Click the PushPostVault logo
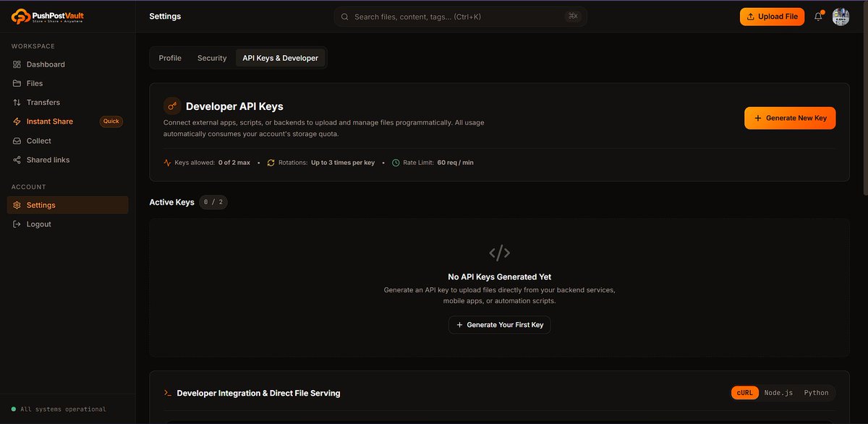This screenshot has height=424, width=868. (47, 16)
